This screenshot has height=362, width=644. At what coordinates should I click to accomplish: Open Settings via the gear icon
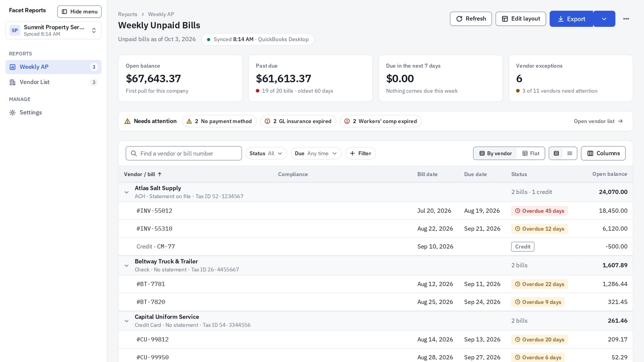tap(12, 113)
